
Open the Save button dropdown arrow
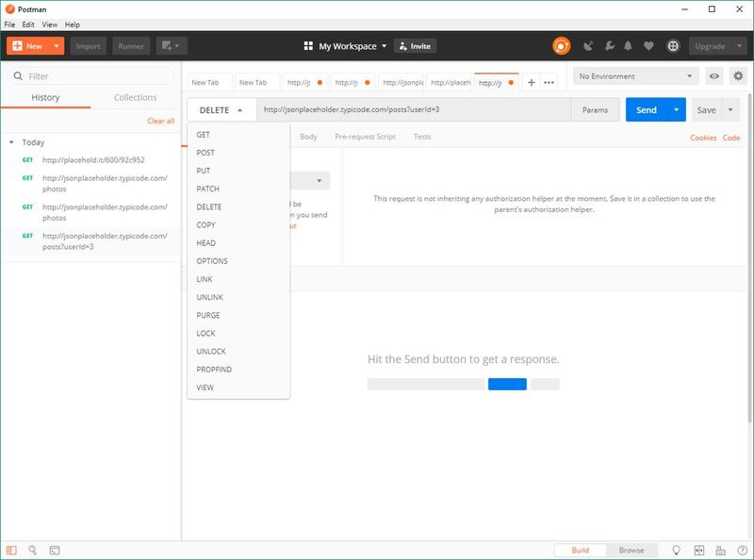coord(730,109)
